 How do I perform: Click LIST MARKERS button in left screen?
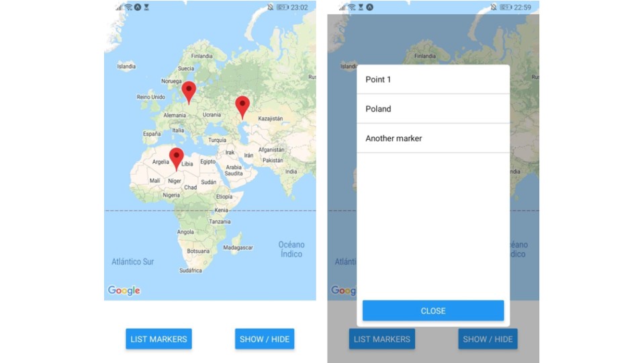coord(158,339)
